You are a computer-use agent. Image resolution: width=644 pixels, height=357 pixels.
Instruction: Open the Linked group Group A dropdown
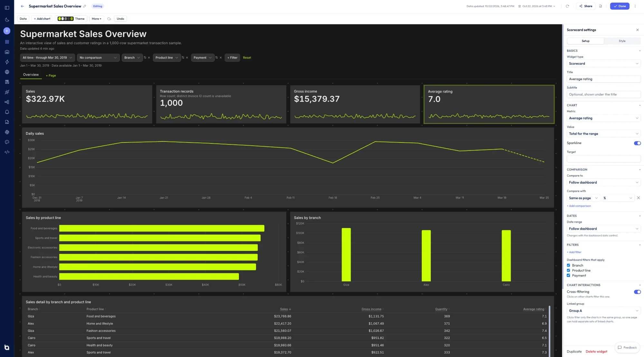pos(603,311)
